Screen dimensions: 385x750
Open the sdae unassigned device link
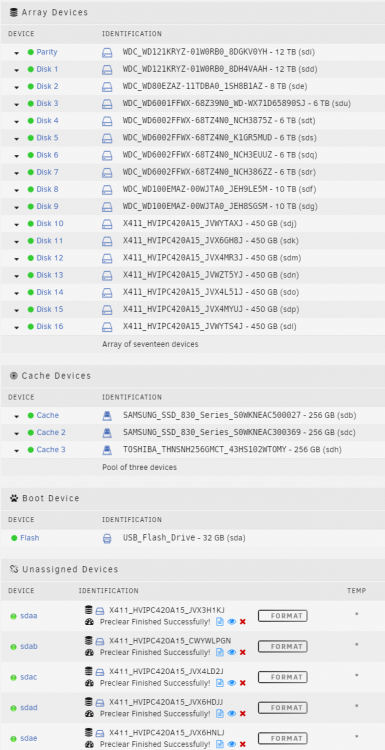(29, 739)
